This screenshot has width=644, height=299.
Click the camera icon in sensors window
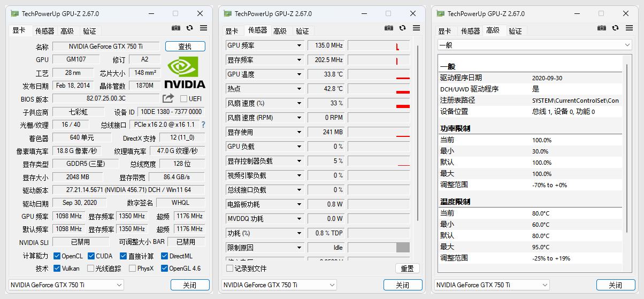[x=389, y=28]
